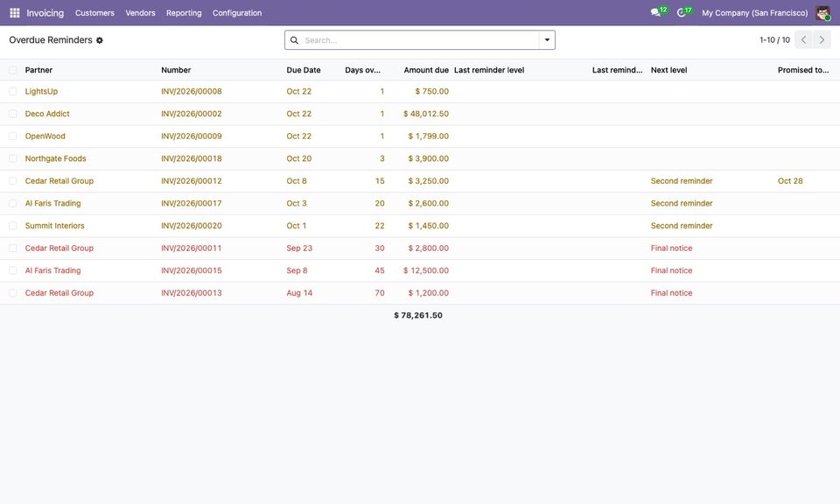Click invoice number INV/2026/00012
Screen dimensions: 840x504
[x=192, y=181]
